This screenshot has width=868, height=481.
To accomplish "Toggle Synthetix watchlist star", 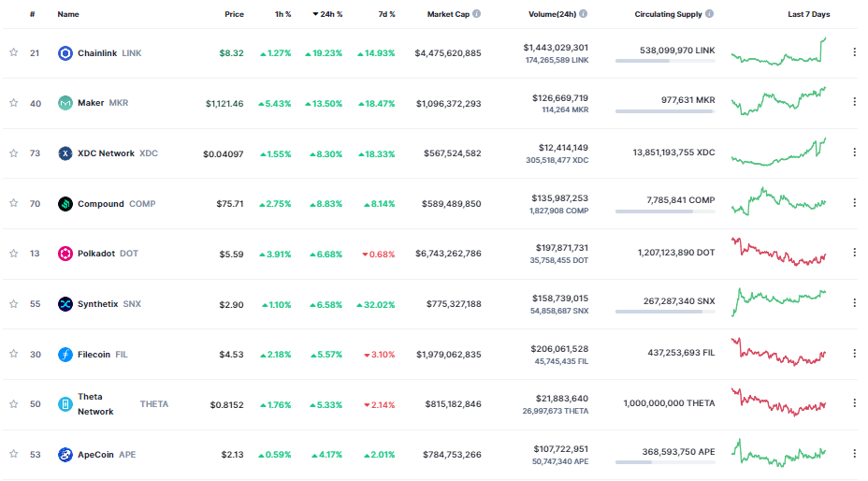I will click(x=13, y=304).
